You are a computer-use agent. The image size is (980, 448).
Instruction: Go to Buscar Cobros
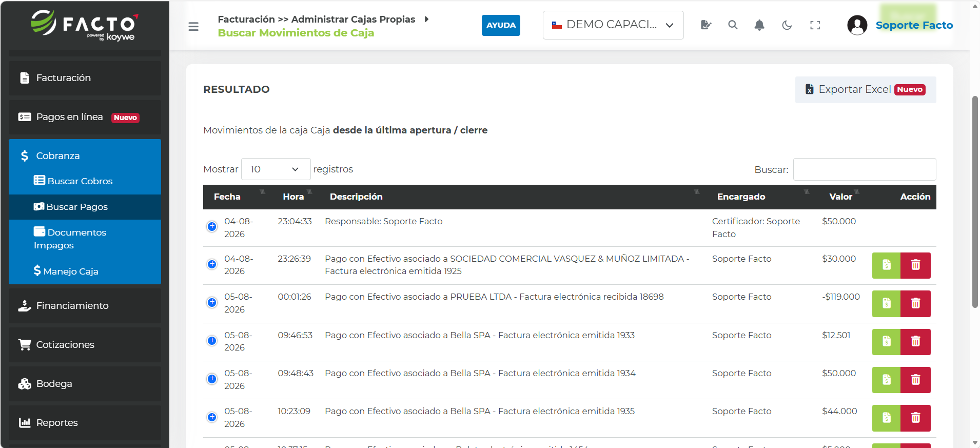tap(85, 181)
